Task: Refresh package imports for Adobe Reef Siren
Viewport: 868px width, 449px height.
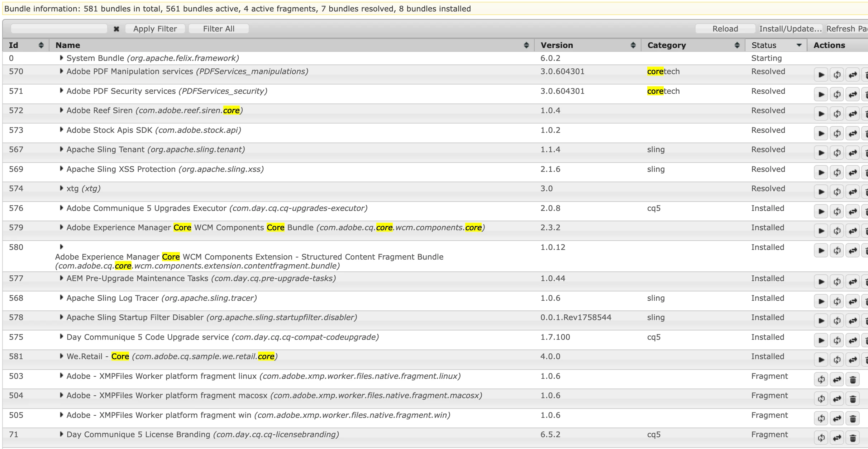Action: [837, 114]
